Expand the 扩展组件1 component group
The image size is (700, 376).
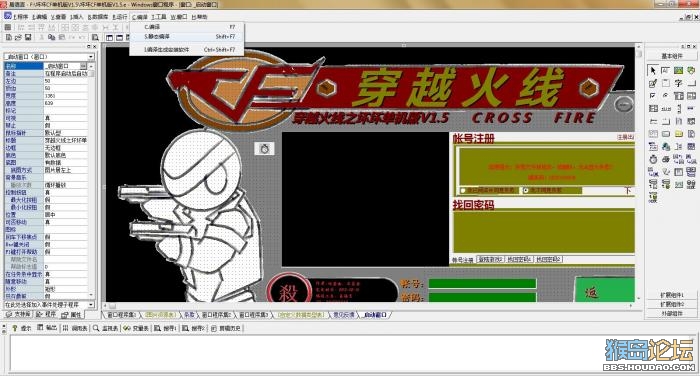[672, 295]
